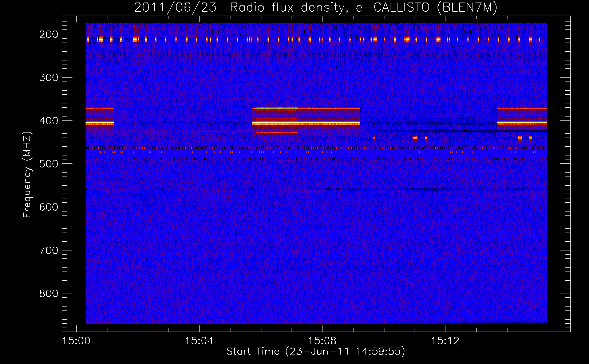Click the 700 frequency tick label

[x=49, y=250]
